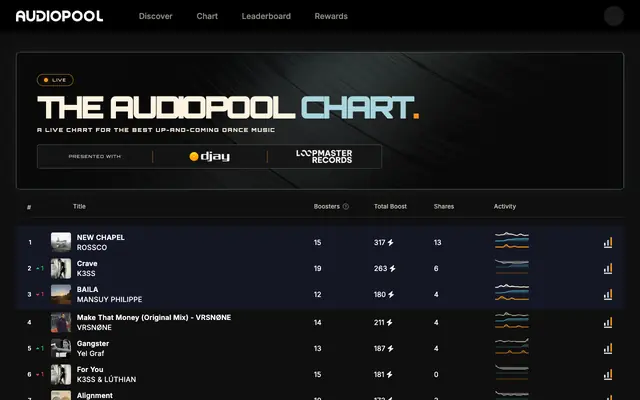Click the red down arrow on rank 3
640x400 pixels.
[x=38, y=294]
